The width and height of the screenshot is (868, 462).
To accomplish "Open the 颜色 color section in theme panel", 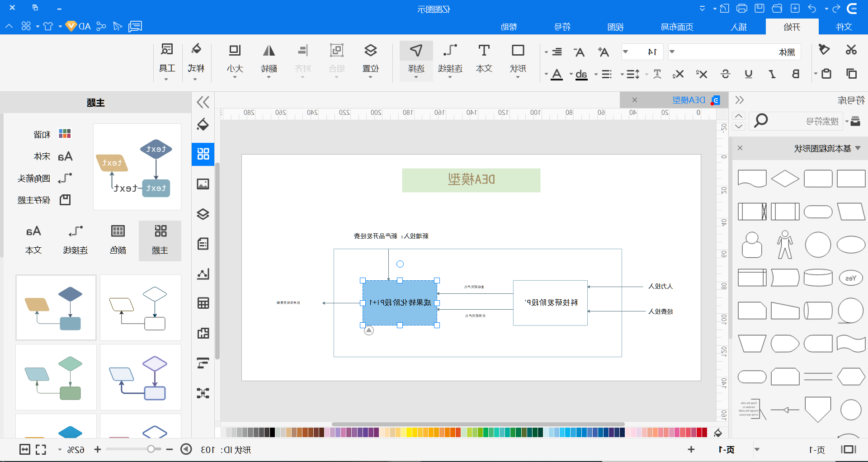I will [118, 240].
